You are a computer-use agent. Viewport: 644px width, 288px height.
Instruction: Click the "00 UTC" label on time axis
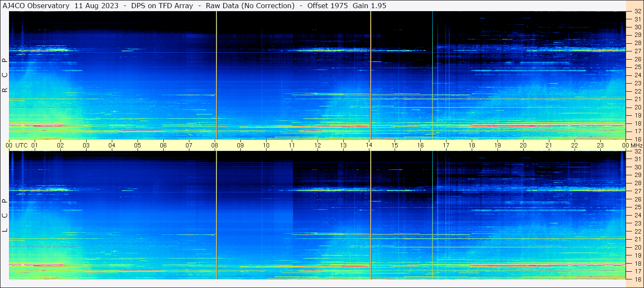coord(16,145)
